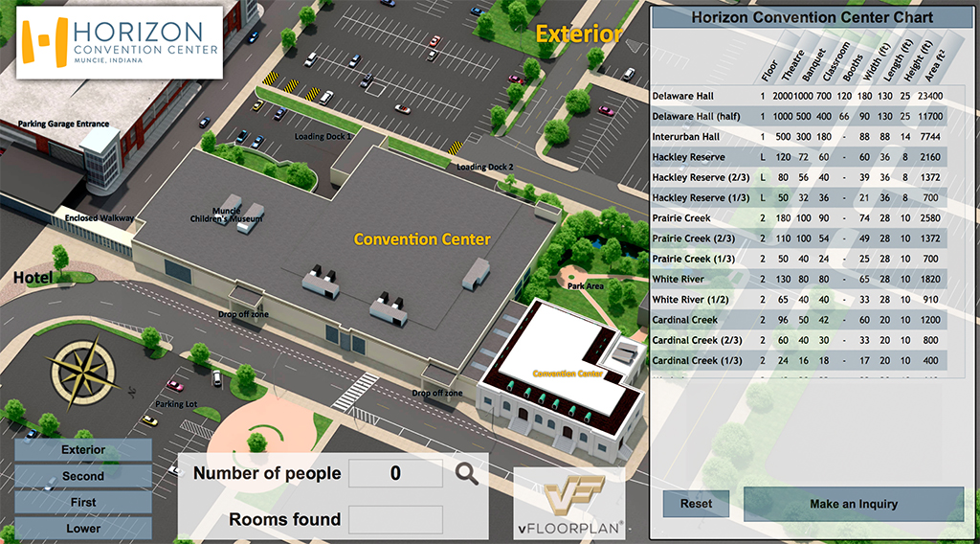Click the small Convention Center label on white roof
Image resolution: width=980 pixels, height=544 pixels.
pos(568,374)
